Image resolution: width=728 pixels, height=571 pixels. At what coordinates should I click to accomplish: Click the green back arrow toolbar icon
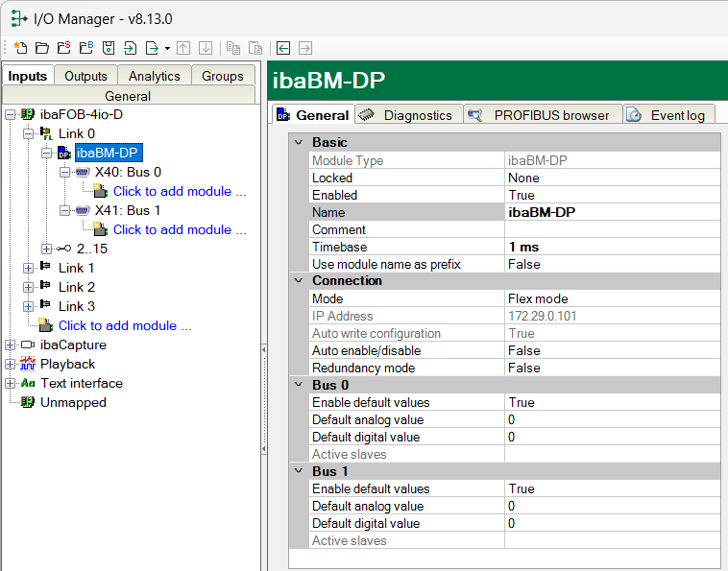(x=283, y=48)
